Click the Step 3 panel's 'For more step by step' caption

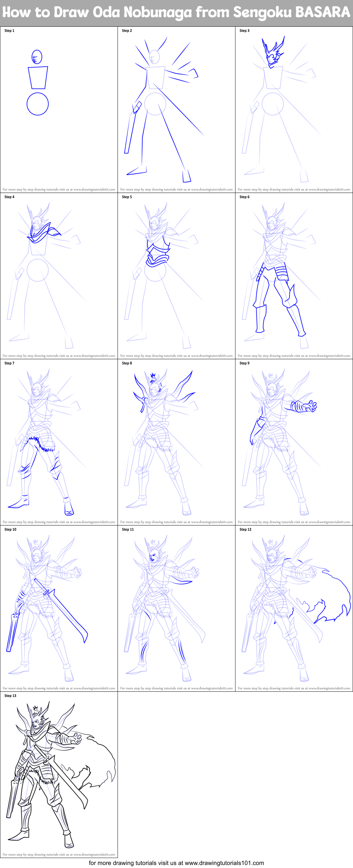point(294,189)
